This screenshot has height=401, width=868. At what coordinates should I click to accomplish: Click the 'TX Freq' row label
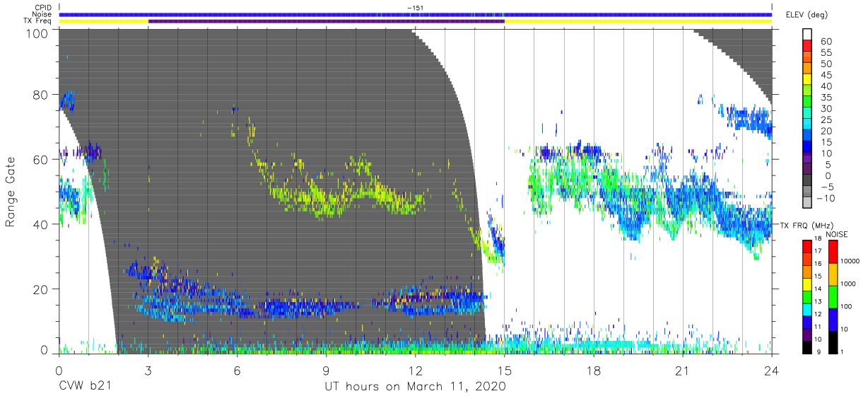[39, 21]
